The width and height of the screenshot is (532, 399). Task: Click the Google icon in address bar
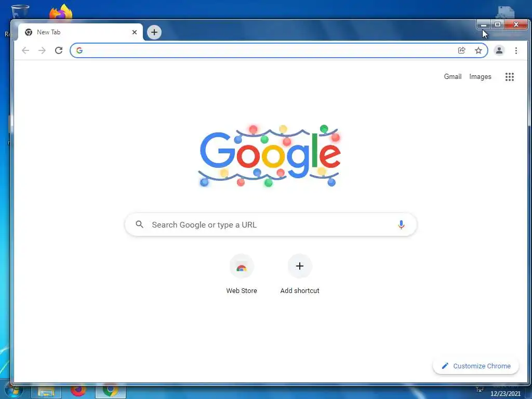pyautogui.click(x=79, y=50)
